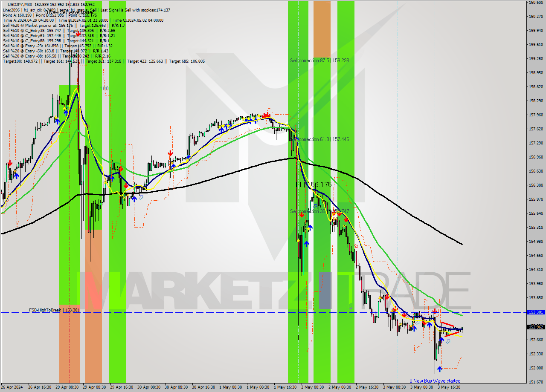The image size is (546, 392).
Task: Click the '3 May 16:30' time axis label
Action: pyautogui.click(x=449, y=387)
